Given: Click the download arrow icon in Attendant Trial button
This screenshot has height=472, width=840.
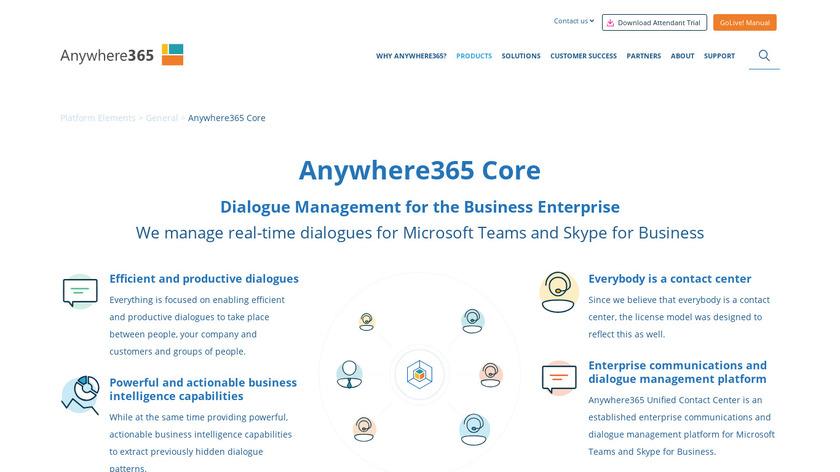Looking at the screenshot, I should tap(610, 23).
